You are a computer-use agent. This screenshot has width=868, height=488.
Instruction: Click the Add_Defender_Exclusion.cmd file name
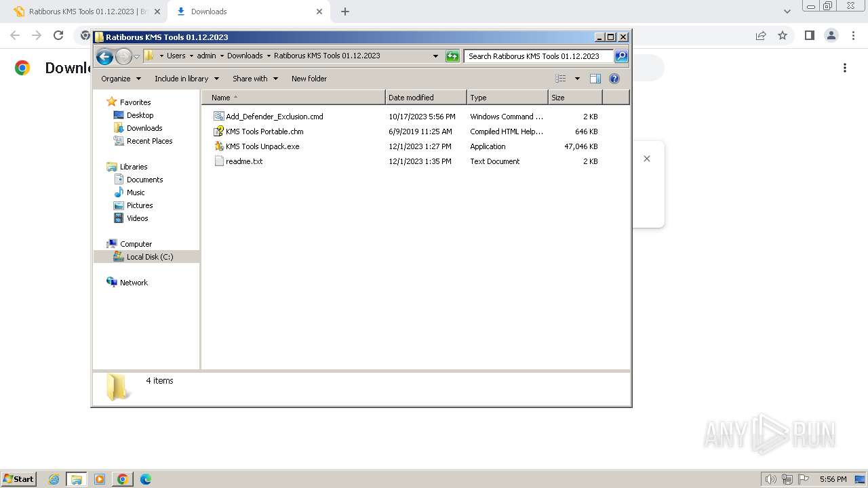(275, 117)
